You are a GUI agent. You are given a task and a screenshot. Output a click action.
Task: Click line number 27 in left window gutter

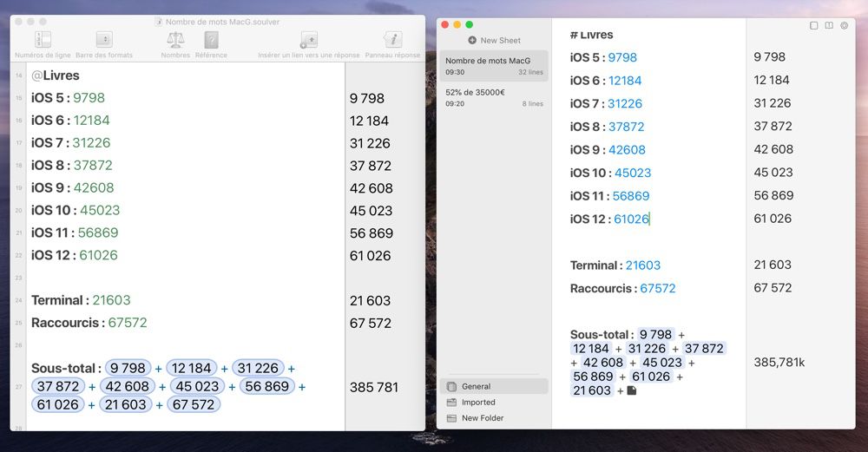(19, 387)
